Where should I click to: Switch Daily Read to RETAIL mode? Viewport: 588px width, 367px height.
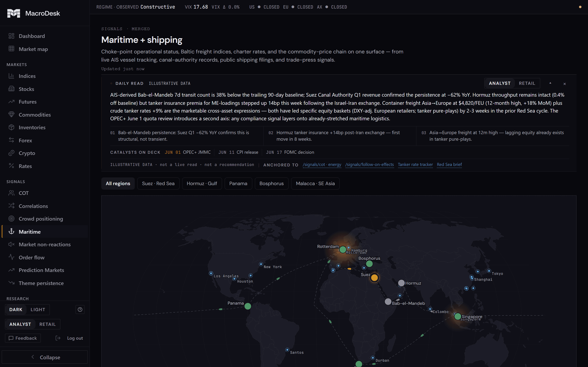click(x=527, y=83)
